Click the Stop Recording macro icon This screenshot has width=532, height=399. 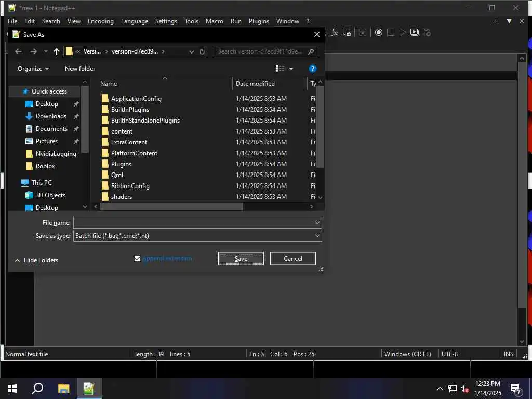[x=391, y=33]
